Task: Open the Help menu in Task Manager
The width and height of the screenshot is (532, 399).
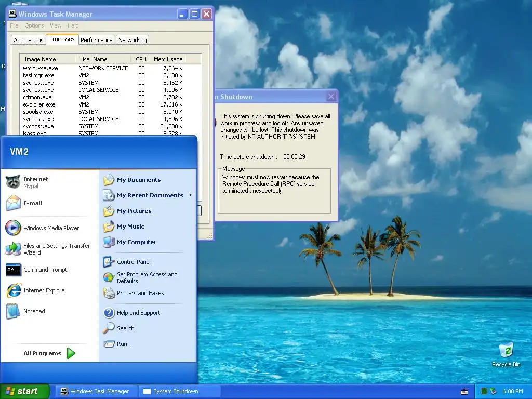Action: click(73, 25)
